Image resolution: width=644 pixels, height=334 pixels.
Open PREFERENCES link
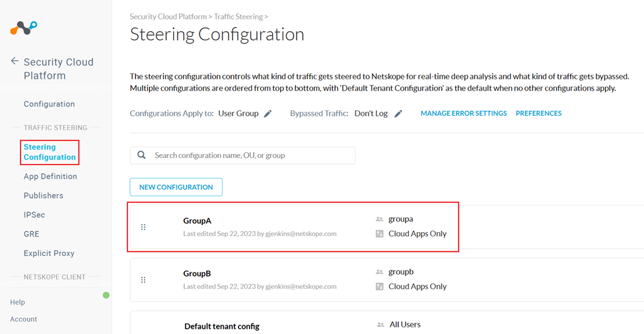pyautogui.click(x=538, y=113)
